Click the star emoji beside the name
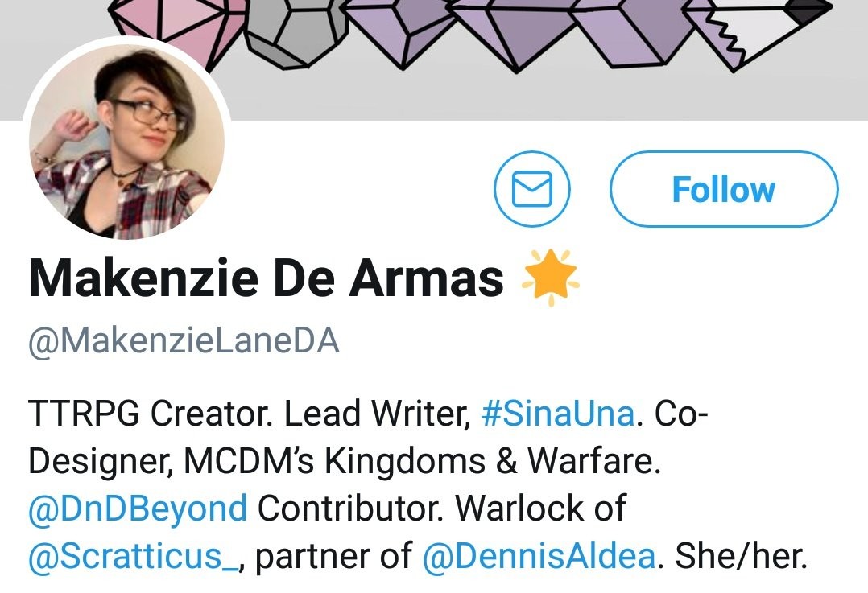The image size is (868, 593). tap(551, 278)
